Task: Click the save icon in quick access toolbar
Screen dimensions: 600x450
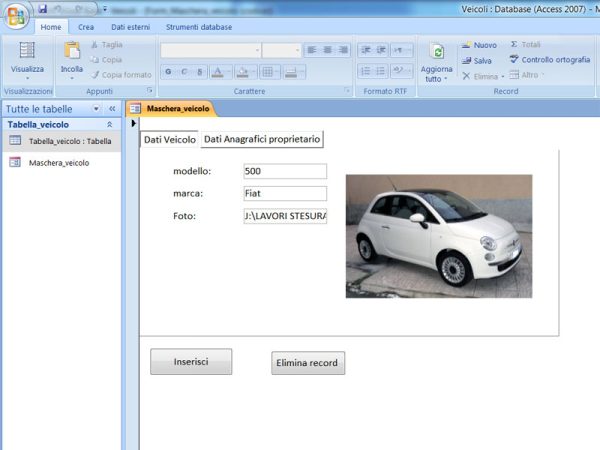Action: coord(43,8)
